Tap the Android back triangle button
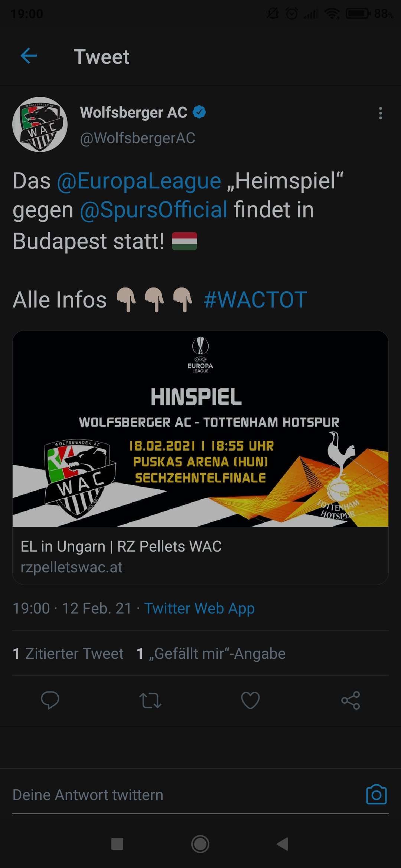 pyautogui.click(x=283, y=844)
